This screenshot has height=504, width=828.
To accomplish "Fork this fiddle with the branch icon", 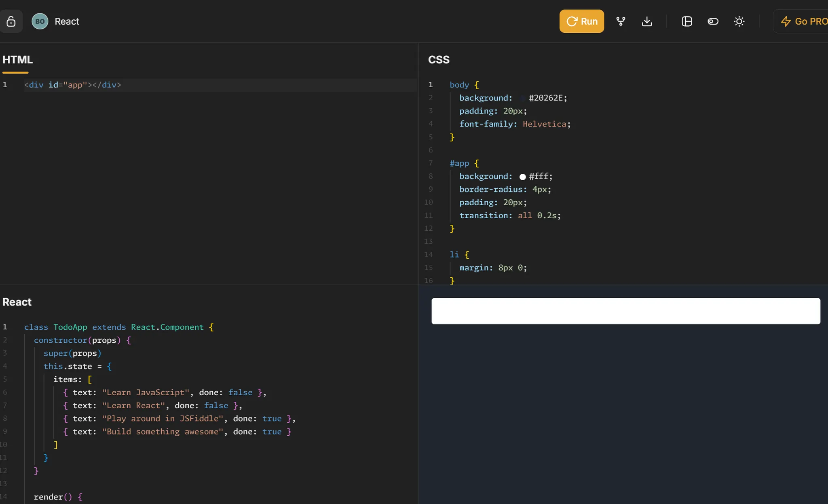I will (621, 21).
